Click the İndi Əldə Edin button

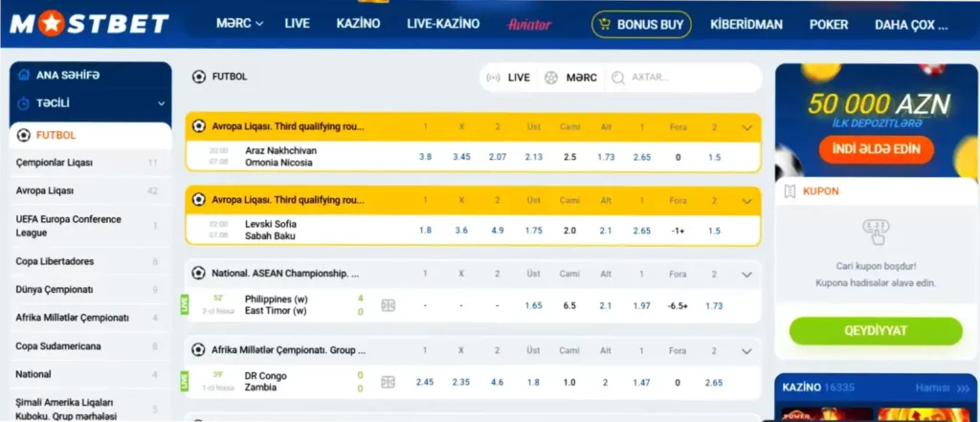876,148
